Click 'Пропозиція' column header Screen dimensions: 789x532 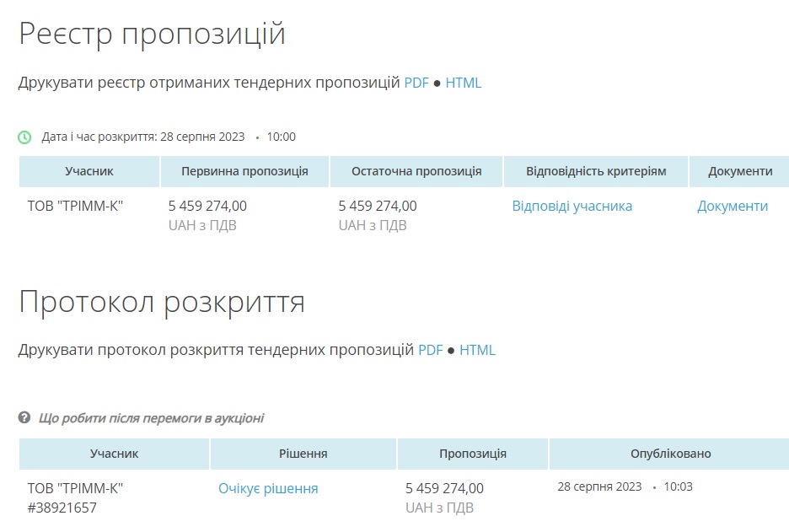click(473, 454)
